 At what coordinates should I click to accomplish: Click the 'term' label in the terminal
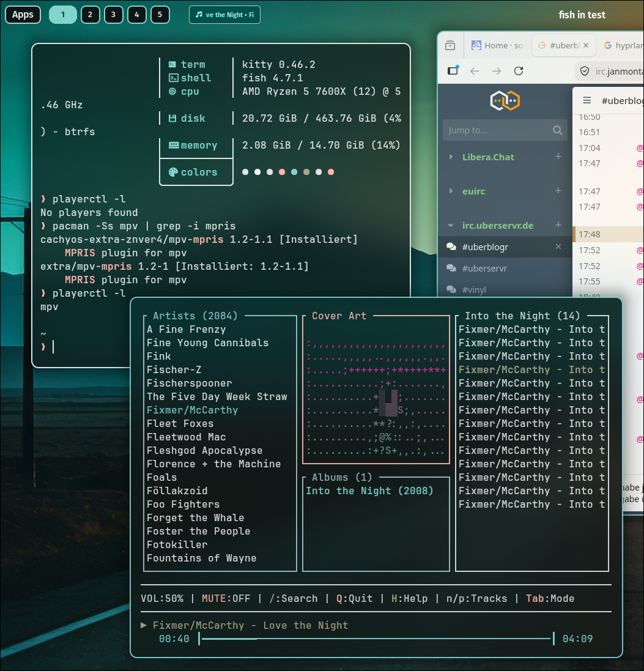click(x=193, y=64)
